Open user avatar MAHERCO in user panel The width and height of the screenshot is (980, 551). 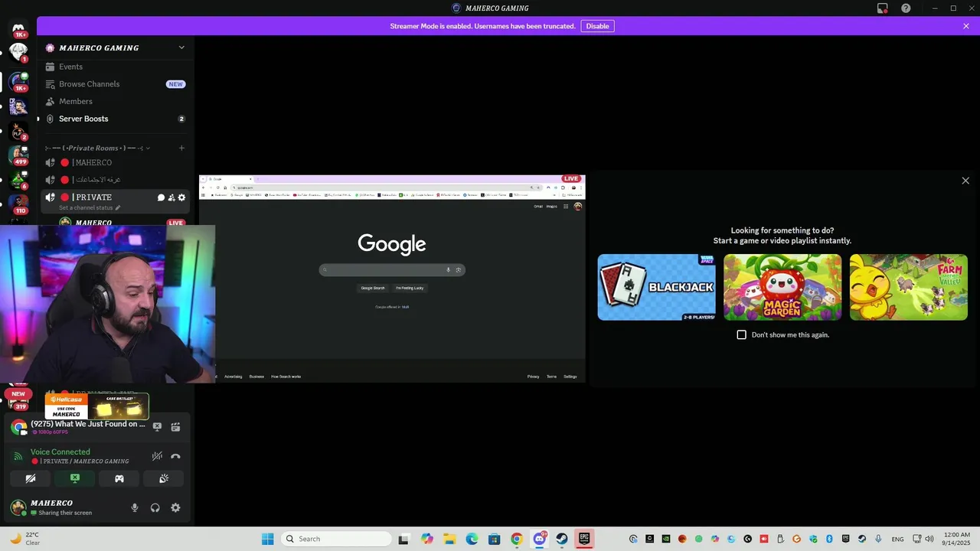18,507
